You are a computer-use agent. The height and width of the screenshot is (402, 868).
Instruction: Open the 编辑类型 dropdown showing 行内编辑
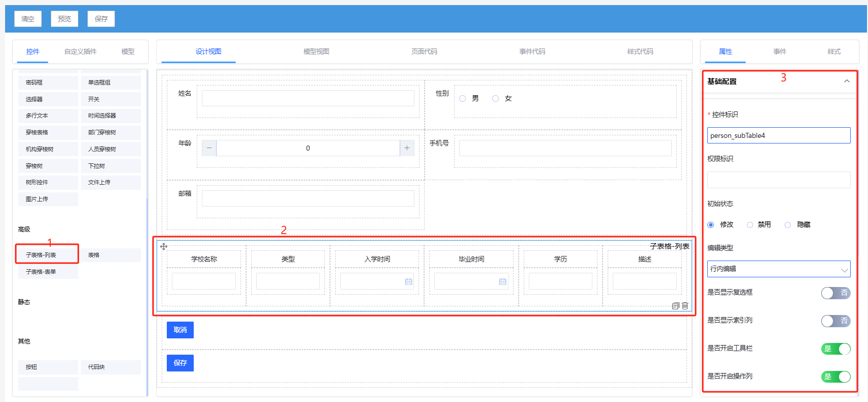tap(779, 269)
